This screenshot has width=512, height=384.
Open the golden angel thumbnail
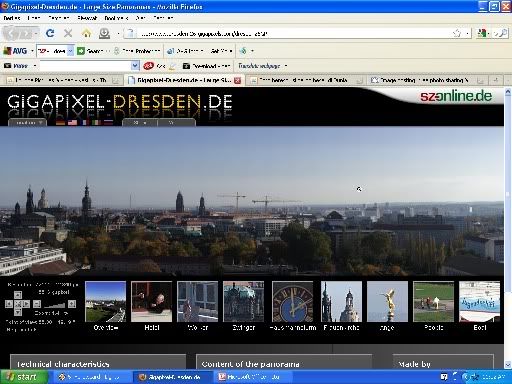(387, 302)
